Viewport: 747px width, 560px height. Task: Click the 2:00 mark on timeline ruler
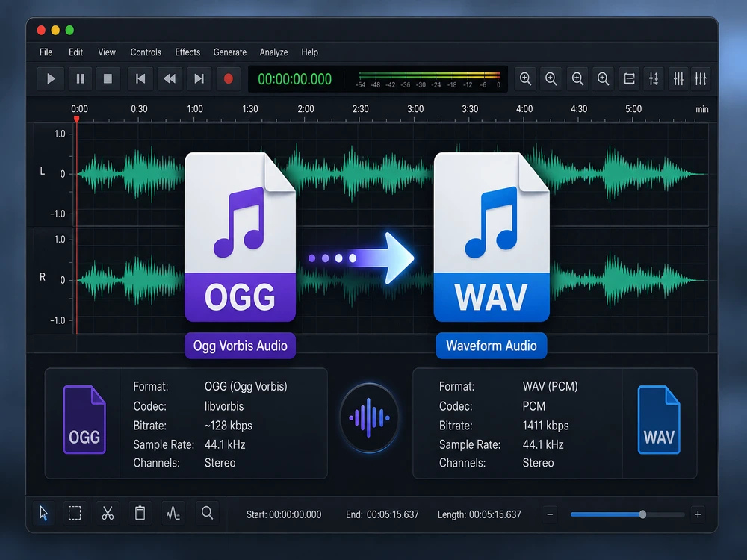(306, 108)
